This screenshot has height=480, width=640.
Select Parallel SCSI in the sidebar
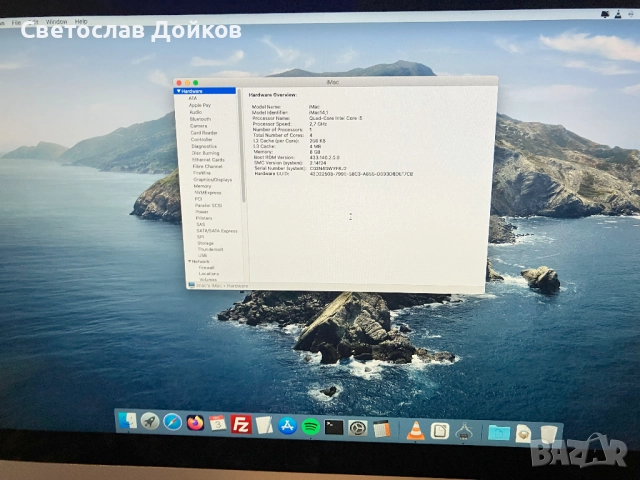(209, 205)
